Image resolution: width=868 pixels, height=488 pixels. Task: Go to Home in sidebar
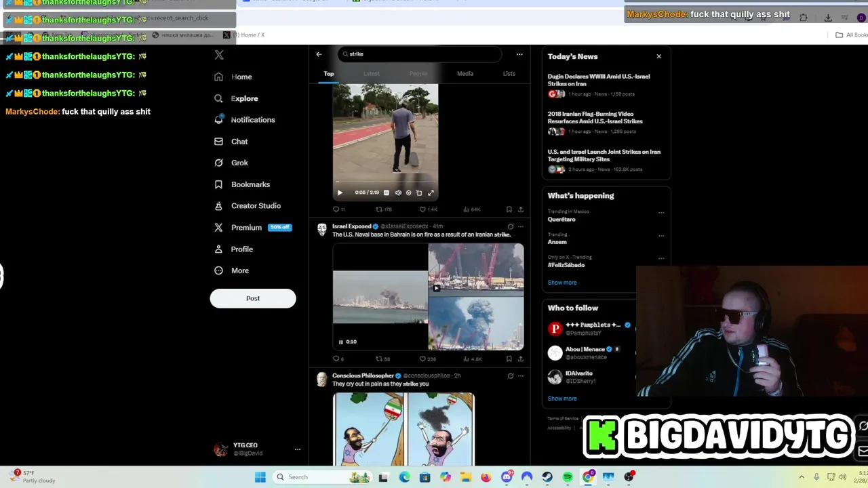point(233,77)
